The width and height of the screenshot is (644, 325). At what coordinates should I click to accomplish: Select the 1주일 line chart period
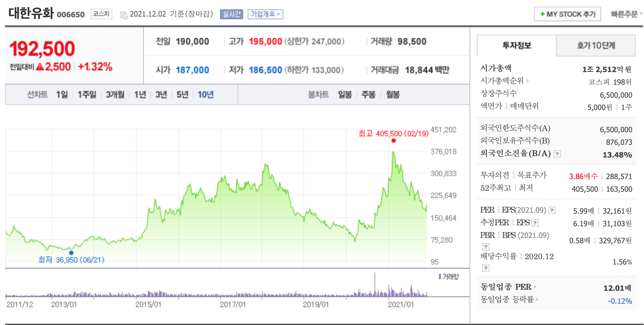point(87,95)
